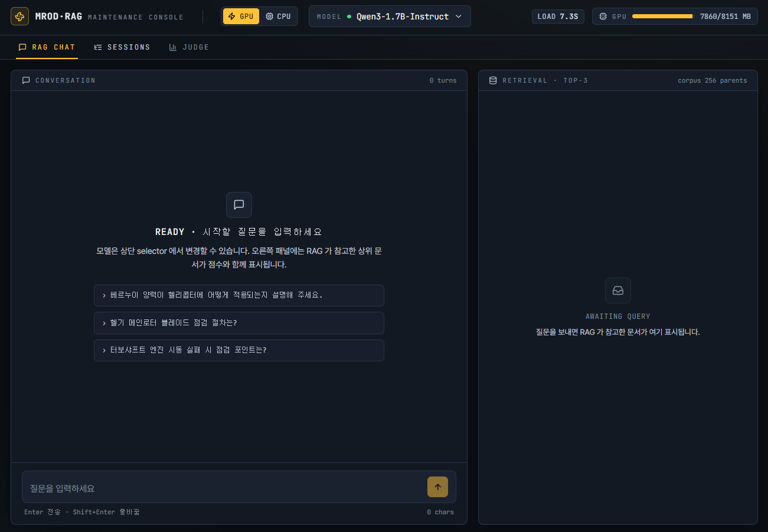Click the 0 chars counter

440,512
